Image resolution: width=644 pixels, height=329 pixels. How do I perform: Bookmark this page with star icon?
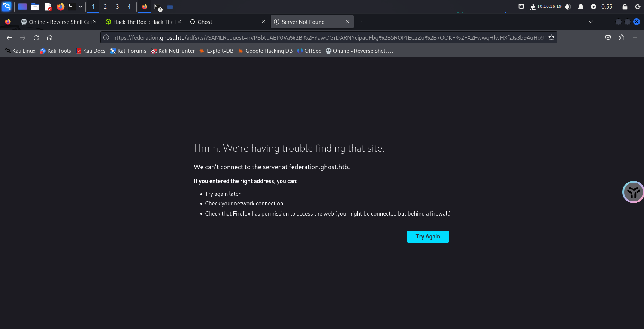(x=551, y=38)
